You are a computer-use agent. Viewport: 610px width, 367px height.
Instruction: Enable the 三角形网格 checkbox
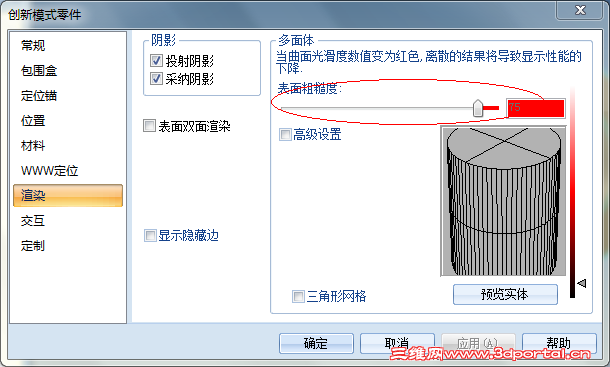pyautogui.click(x=298, y=296)
